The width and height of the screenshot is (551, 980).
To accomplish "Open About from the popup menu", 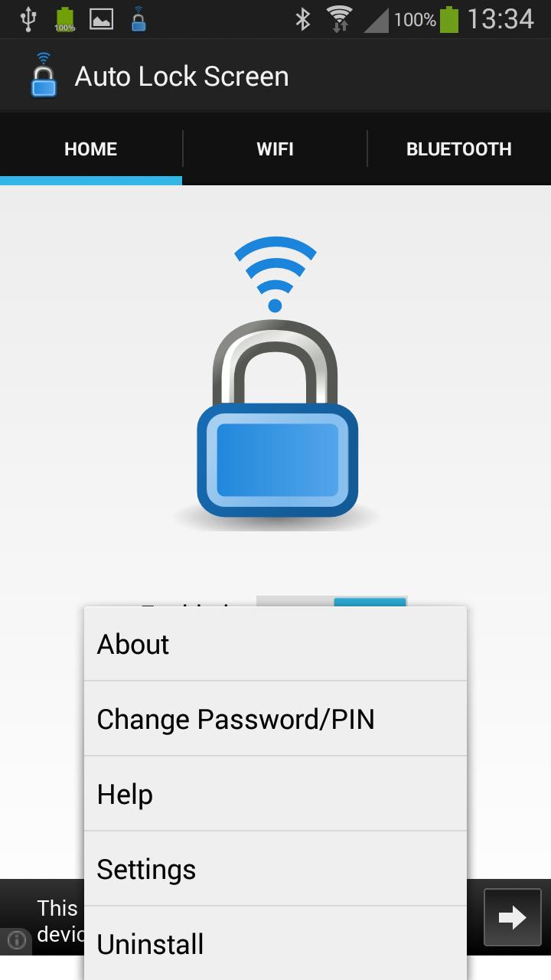I will pos(275,644).
